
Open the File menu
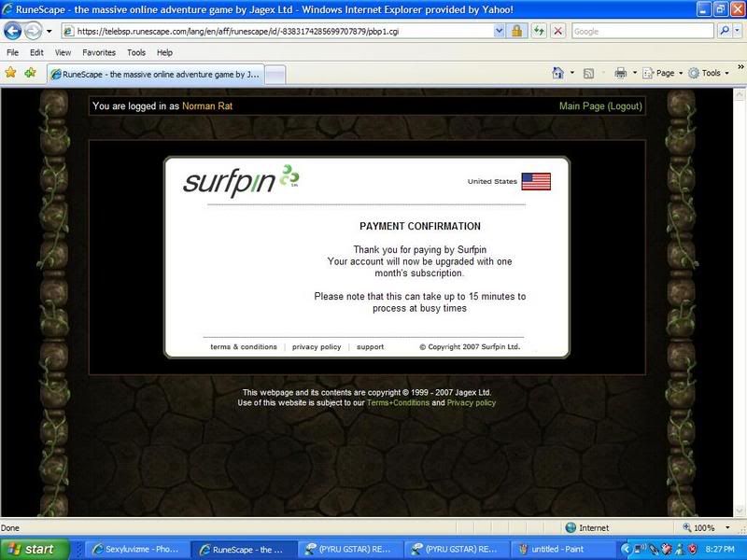[x=12, y=52]
